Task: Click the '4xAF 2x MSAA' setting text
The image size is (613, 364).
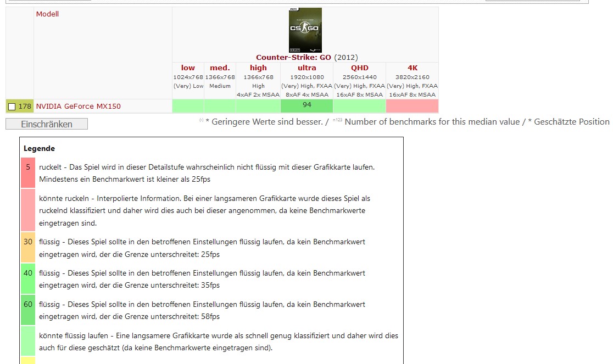Action: (x=258, y=94)
